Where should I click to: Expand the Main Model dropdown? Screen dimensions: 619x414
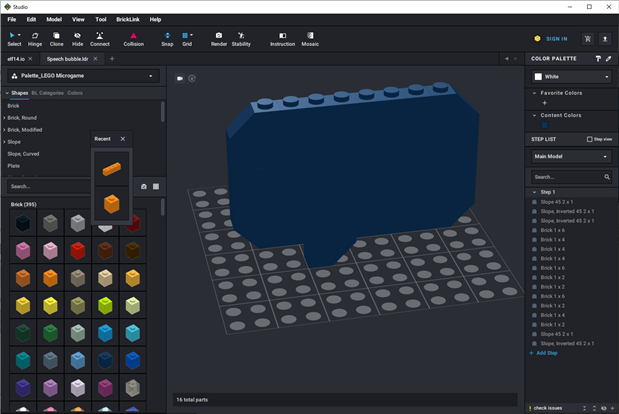571,157
